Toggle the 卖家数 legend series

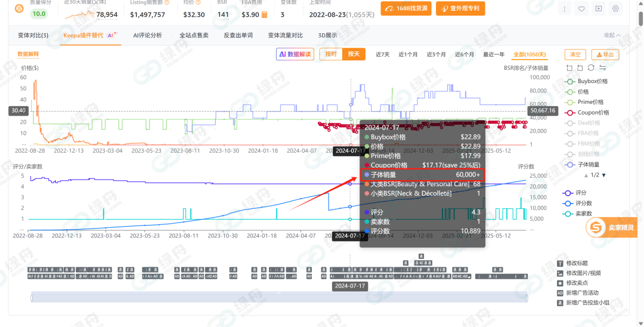[577, 214]
